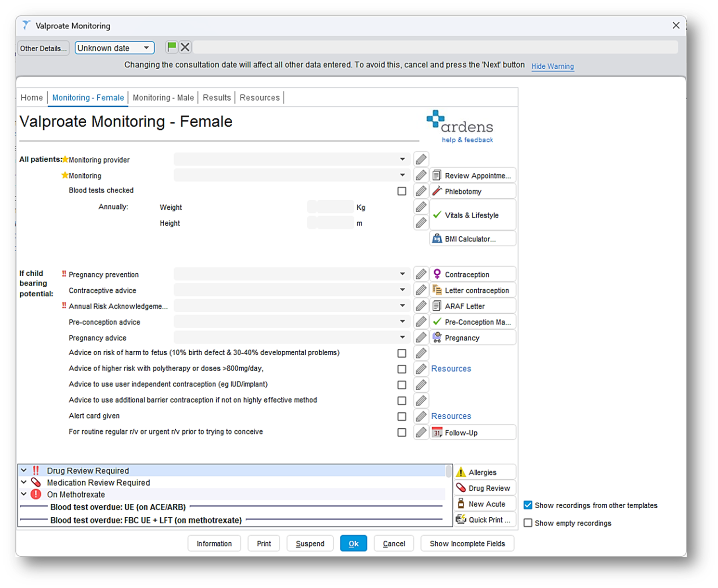The image size is (718, 588).
Task: Open the Monitoring provider dropdown
Action: tap(292, 159)
